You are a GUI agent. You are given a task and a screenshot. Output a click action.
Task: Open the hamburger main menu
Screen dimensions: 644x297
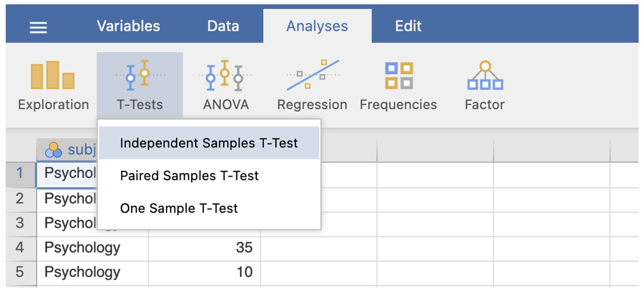point(38,27)
